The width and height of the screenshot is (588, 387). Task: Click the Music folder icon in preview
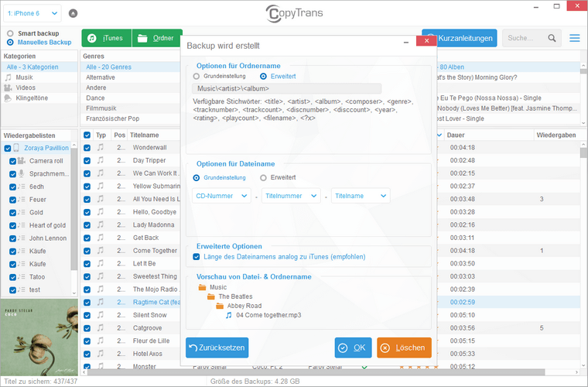202,287
